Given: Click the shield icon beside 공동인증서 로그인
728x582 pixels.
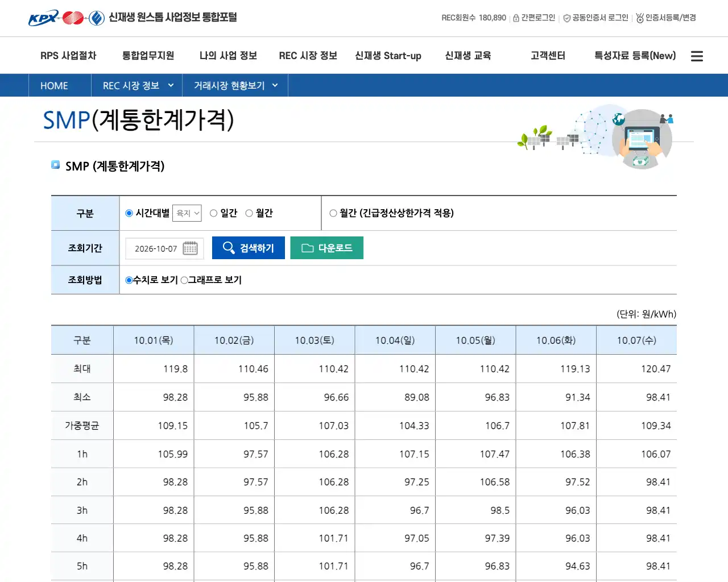Looking at the screenshot, I should pos(566,18).
